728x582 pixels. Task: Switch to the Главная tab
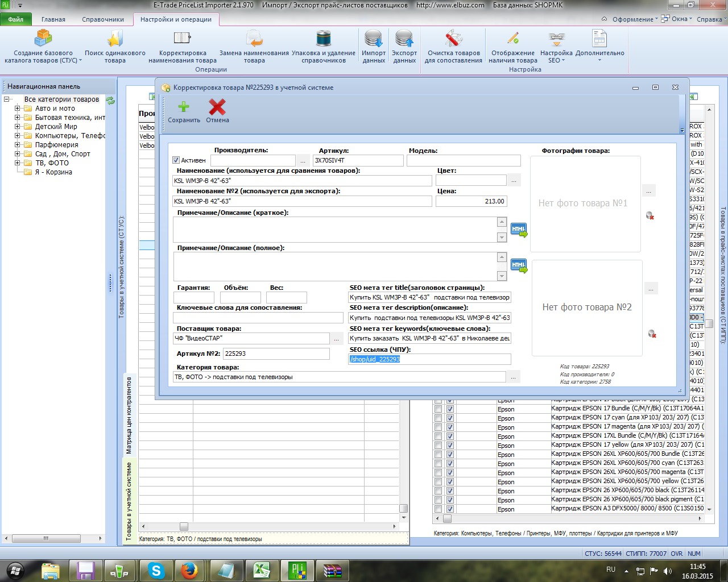click(x=53, y=19)
